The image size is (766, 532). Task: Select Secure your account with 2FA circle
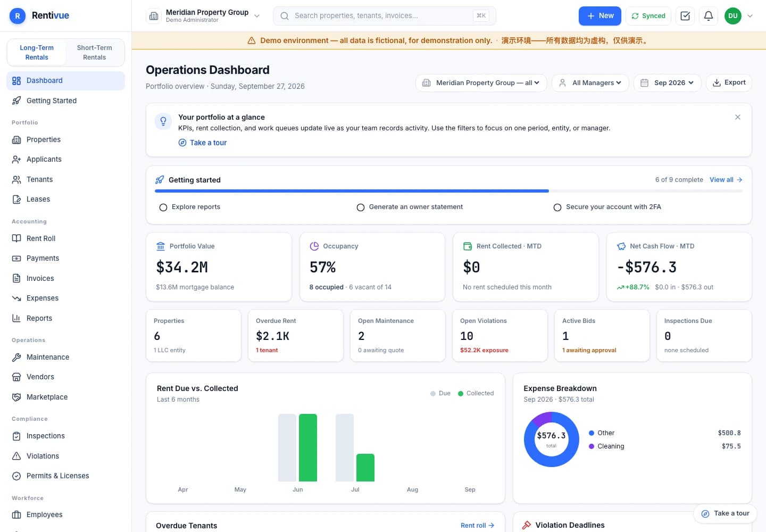pyautogui.click(x=557, y=207)
